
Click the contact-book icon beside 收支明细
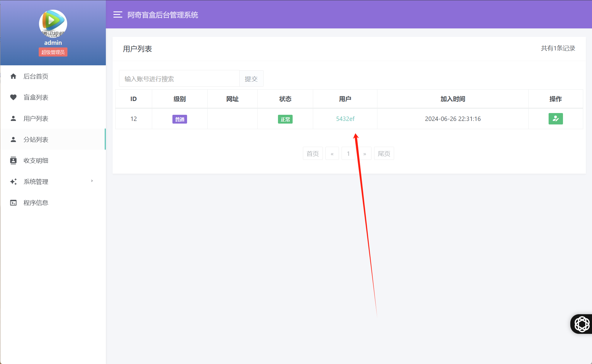(13, 160)
